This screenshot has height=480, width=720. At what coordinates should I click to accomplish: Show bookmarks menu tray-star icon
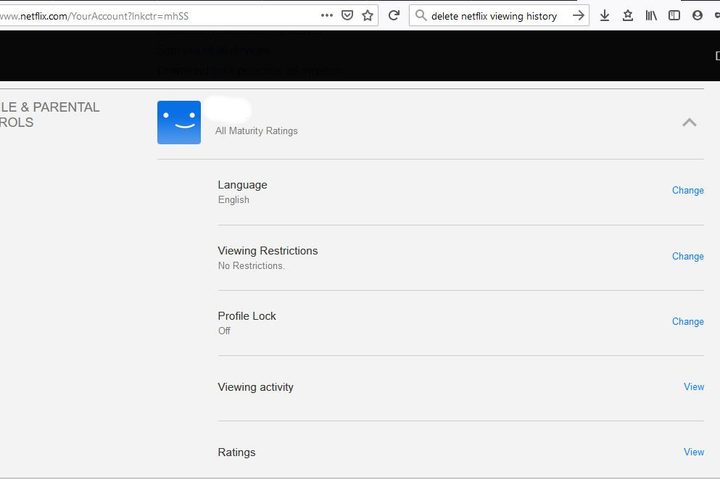tap(628, 16)
